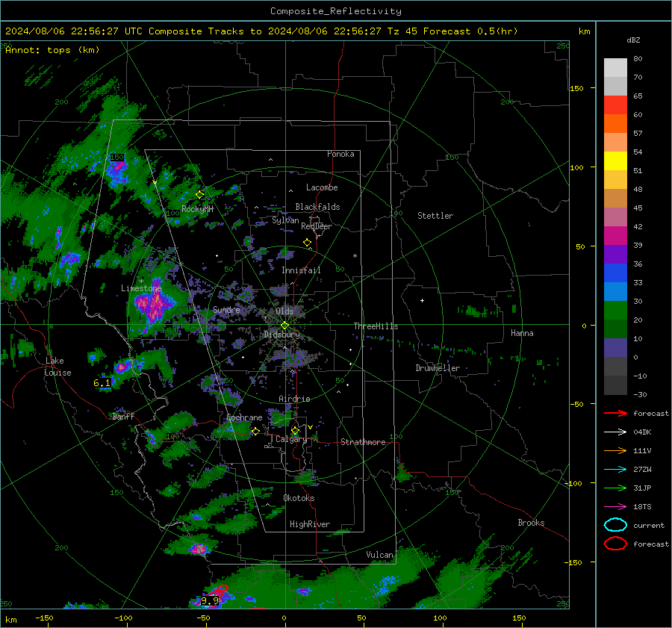This screenshot has height=628, width=672.
Task: Click the 'Okotoks' city label
Action: (299, 498)
